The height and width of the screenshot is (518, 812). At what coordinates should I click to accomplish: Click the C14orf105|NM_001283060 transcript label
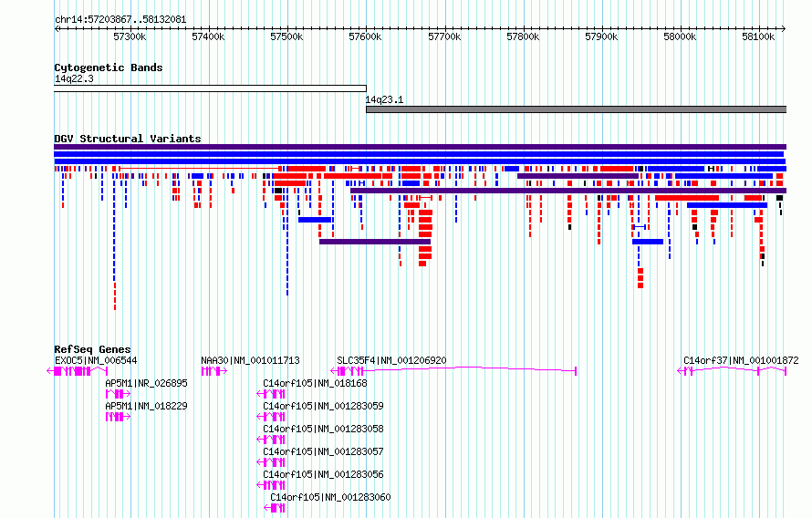330,497
